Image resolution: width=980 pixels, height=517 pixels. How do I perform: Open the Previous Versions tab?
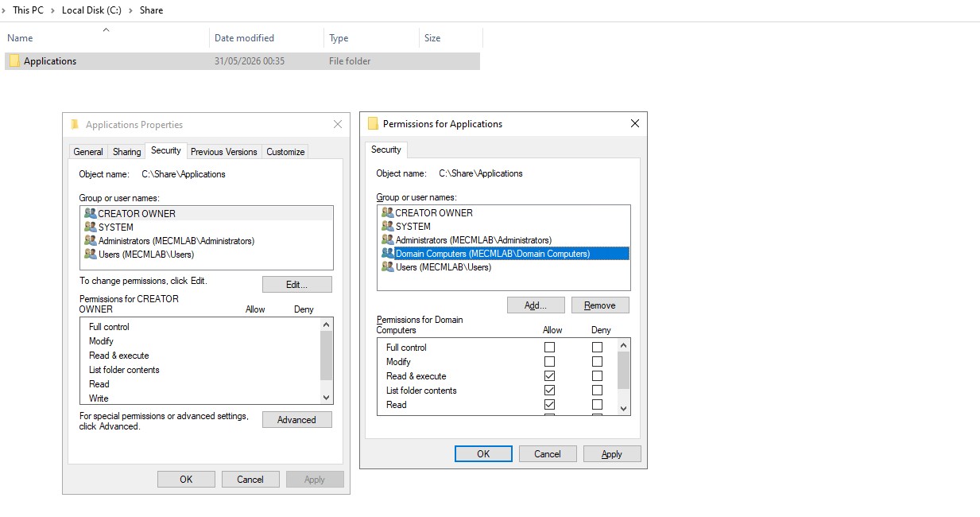pos(224,152)
